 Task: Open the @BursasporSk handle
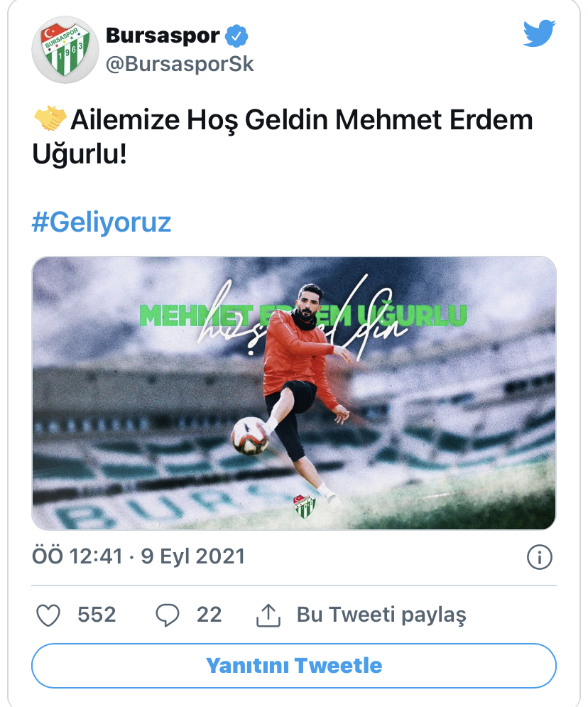point(180,64)
